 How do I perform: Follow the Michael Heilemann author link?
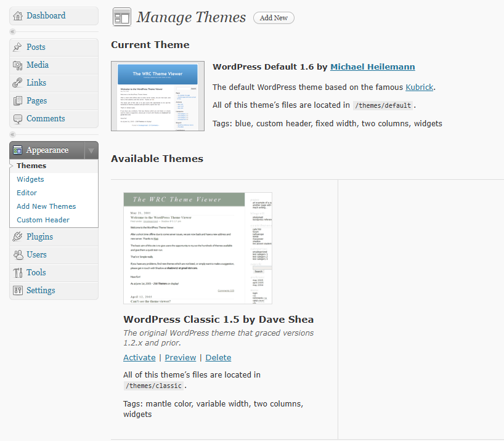pos(373,67)
